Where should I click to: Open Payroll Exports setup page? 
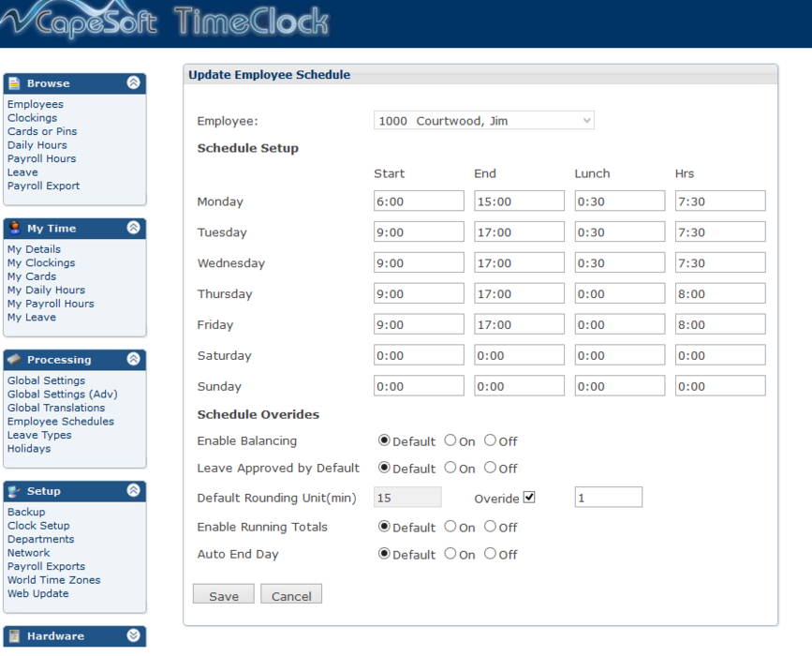tap(46, 566)
